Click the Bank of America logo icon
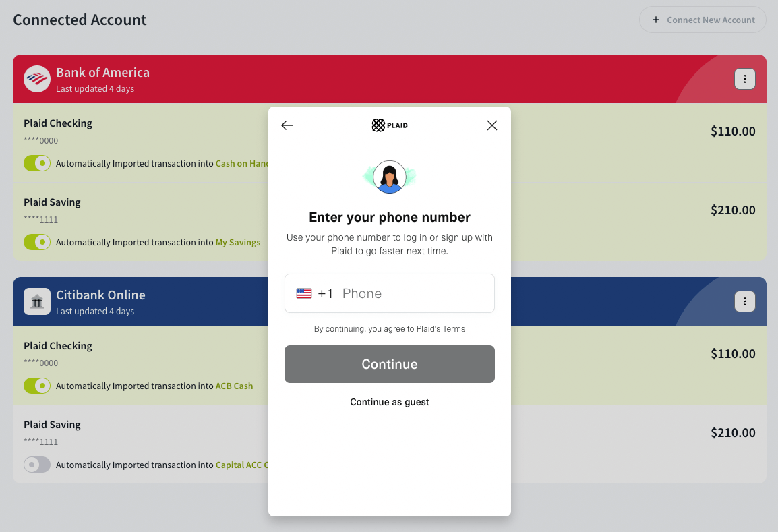 [37, 79]
